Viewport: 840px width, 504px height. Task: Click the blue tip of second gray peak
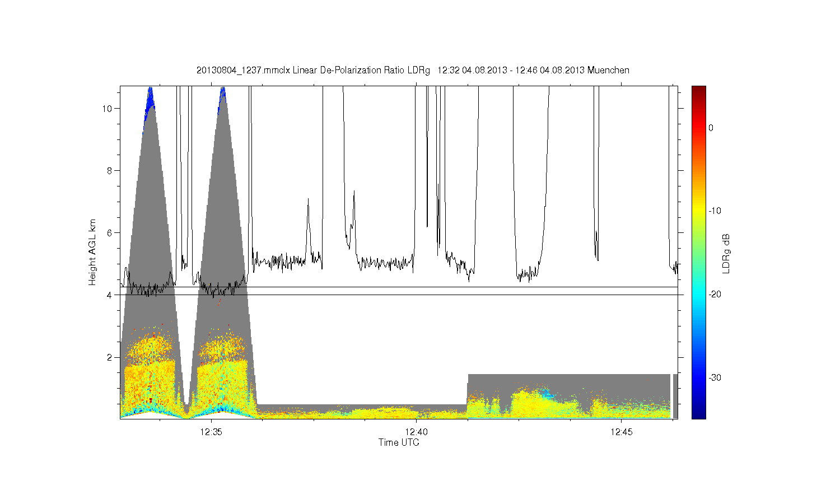click(222, 96)
